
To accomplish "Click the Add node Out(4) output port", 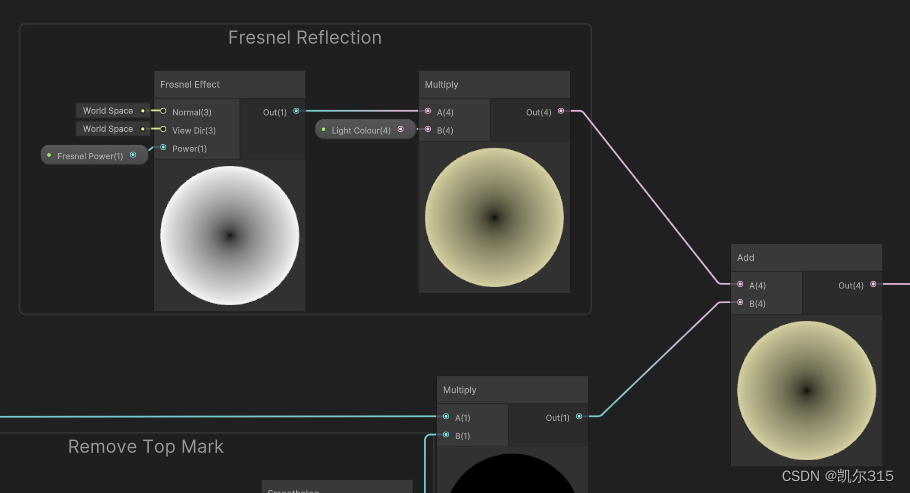I will pos(873,284).
